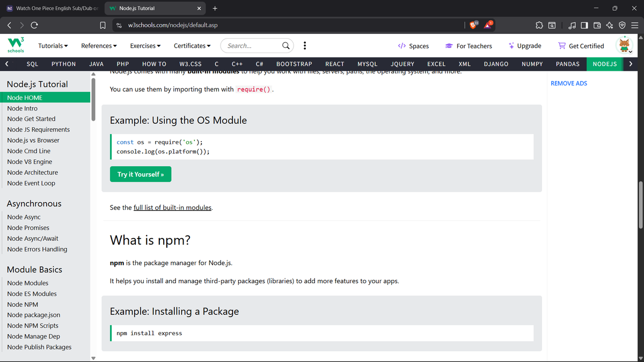Open the Brave playlist music note icon

[x=572, y=25]
